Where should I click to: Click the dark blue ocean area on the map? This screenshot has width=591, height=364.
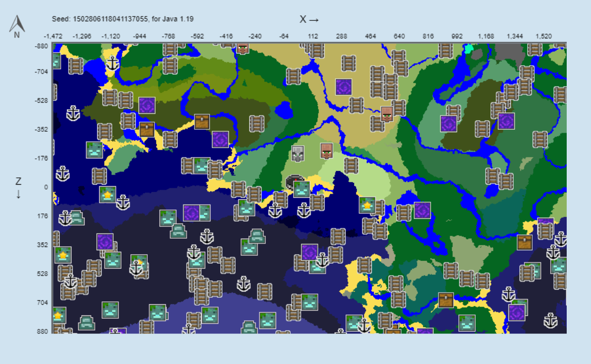tap(146, 175)
